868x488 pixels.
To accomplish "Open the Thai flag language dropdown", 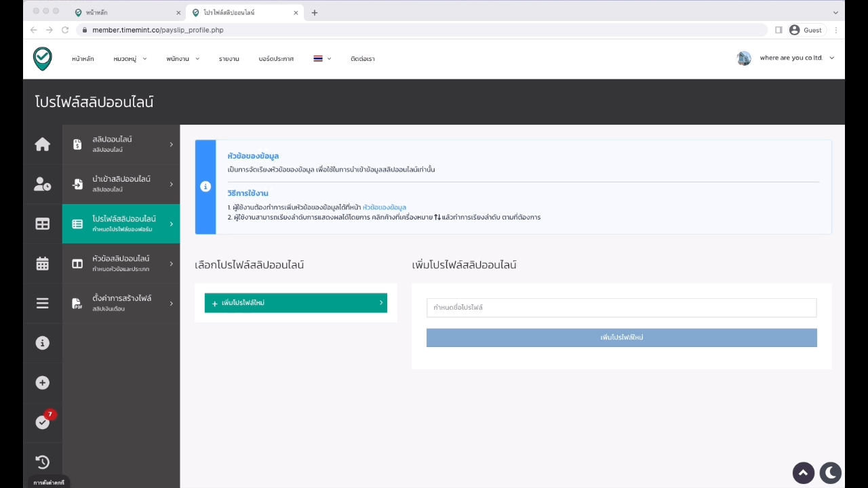I will 322,59.
